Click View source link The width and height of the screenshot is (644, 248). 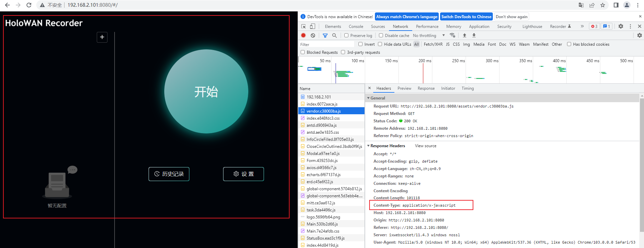coord(426,146)
